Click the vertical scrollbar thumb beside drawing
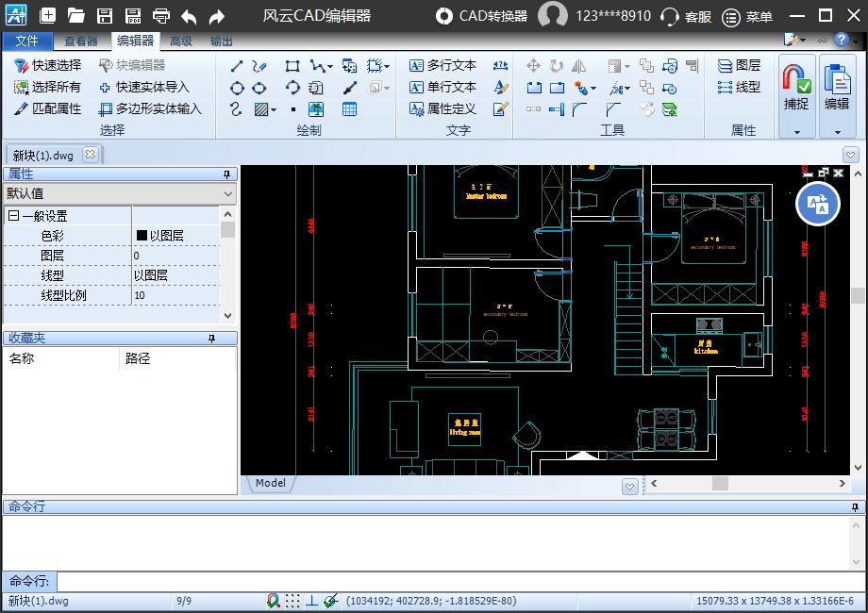The height and width of the screenshot is (613, 868). point(858,295)
